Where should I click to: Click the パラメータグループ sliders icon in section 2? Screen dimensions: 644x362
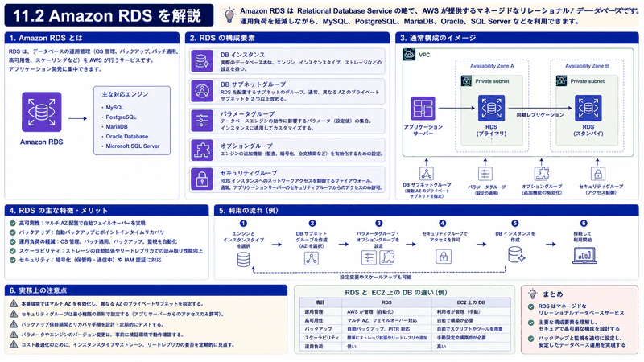point(202,120)
